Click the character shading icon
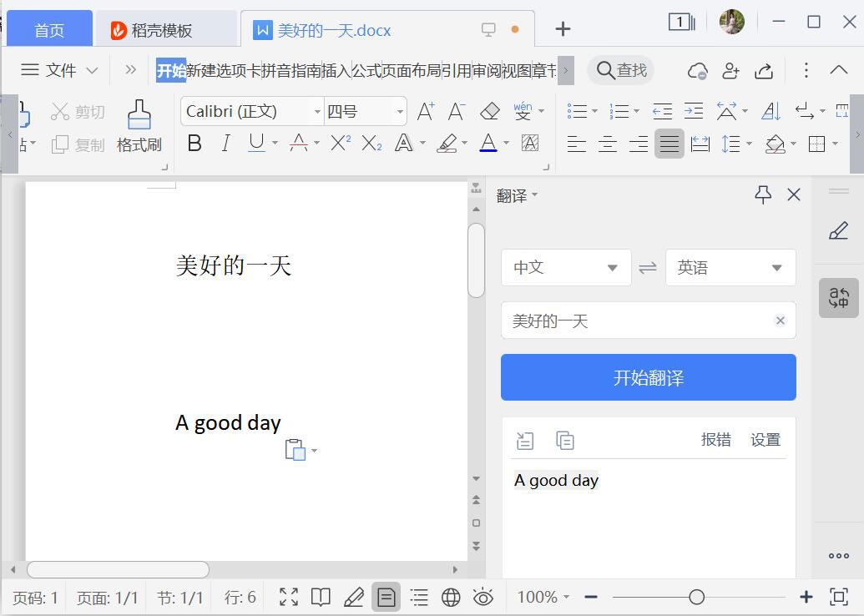The width and height of the screenshot is (864, 616). pyautogui.click(x=530, y=144)
